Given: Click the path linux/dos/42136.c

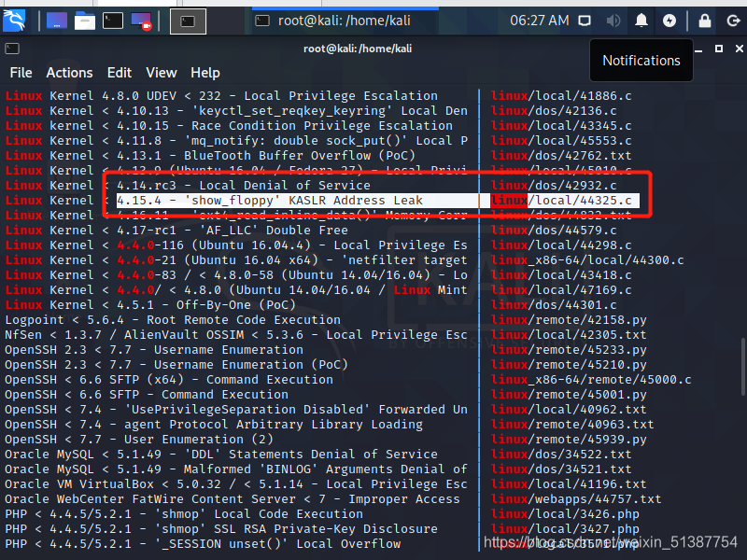Looking at the screenshot, I should tap(554, 111).
